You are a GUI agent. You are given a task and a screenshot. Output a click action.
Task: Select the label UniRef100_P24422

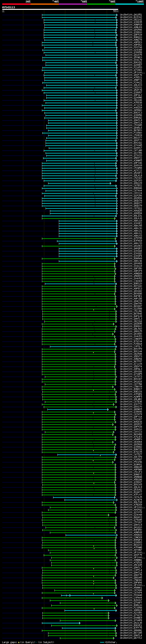click(x=131, y=82)
